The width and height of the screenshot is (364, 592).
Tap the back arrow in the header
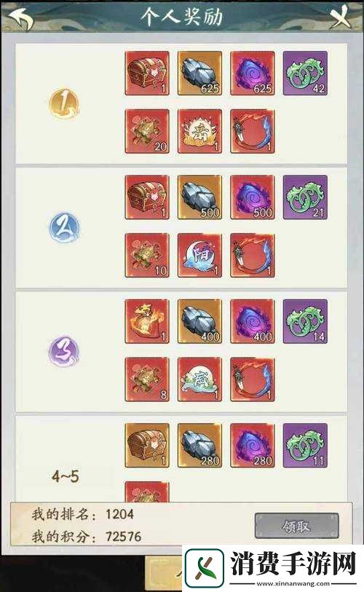pos(21,19)
